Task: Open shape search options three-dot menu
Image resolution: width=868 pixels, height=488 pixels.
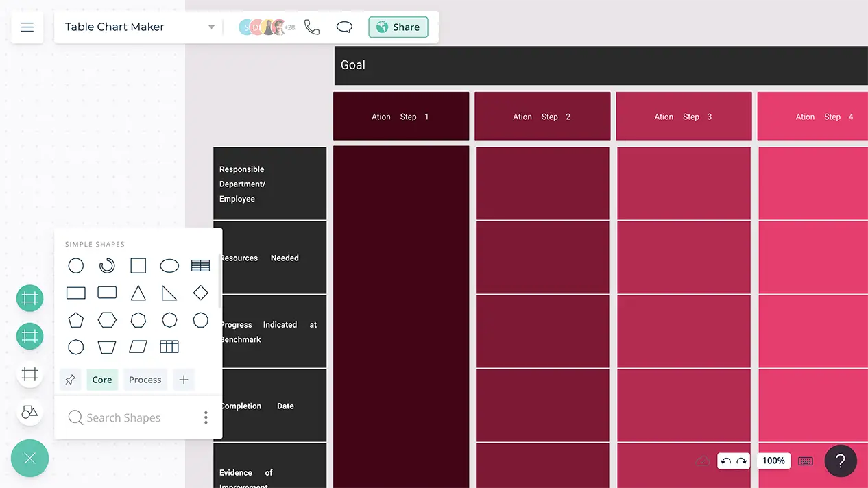Action: pos(206,417)
